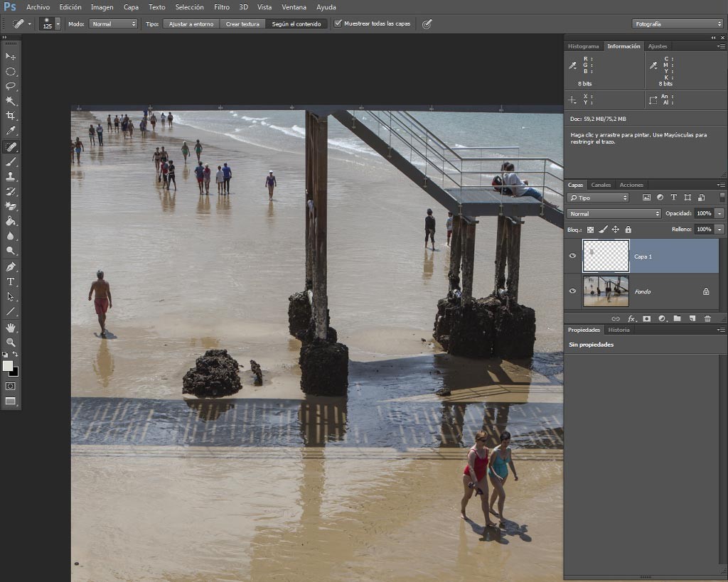Select the Clone Stamp tool

pos(11,176)
